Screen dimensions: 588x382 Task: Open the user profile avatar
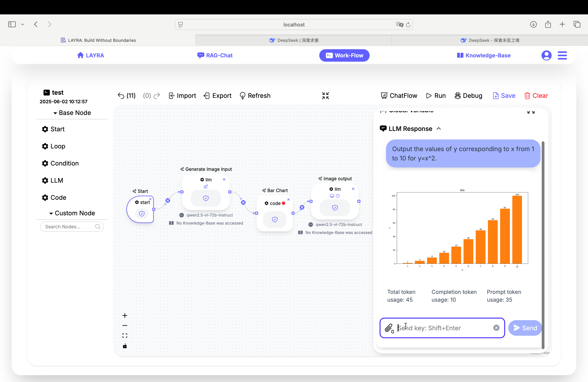pyautogui.click(x=546, y=55)
